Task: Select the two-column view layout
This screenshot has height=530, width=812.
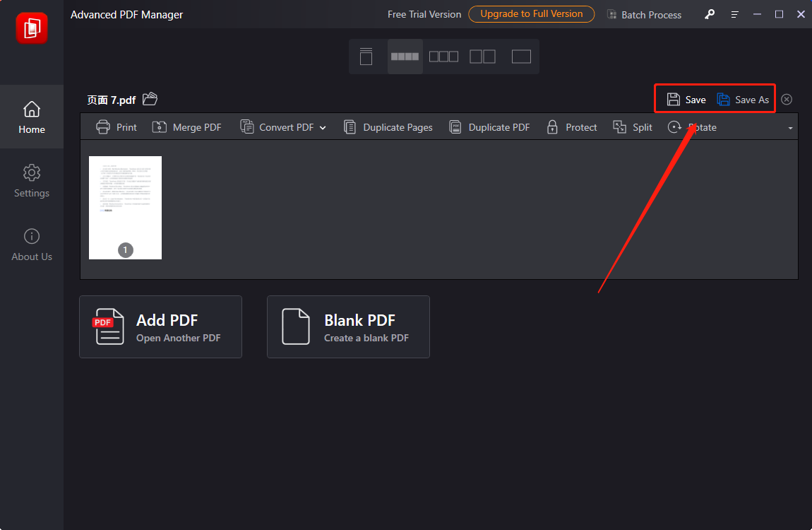Action: [482, 57]
